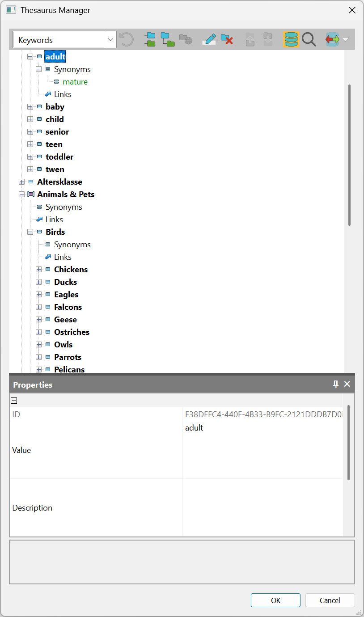The height and width of the screenshot is (617, 364).
Task: Open the Keywords thesaurus dropdown
Action: pyautogui.click(x=110, y=40)
